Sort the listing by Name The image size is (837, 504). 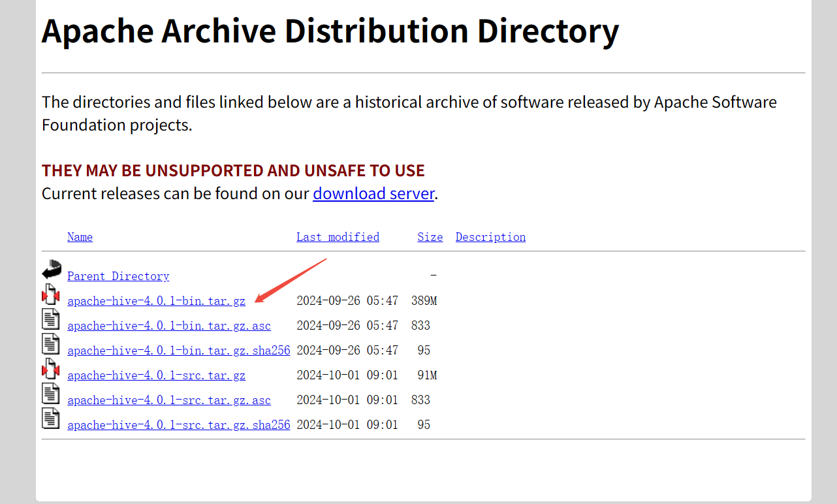[80, 237]
